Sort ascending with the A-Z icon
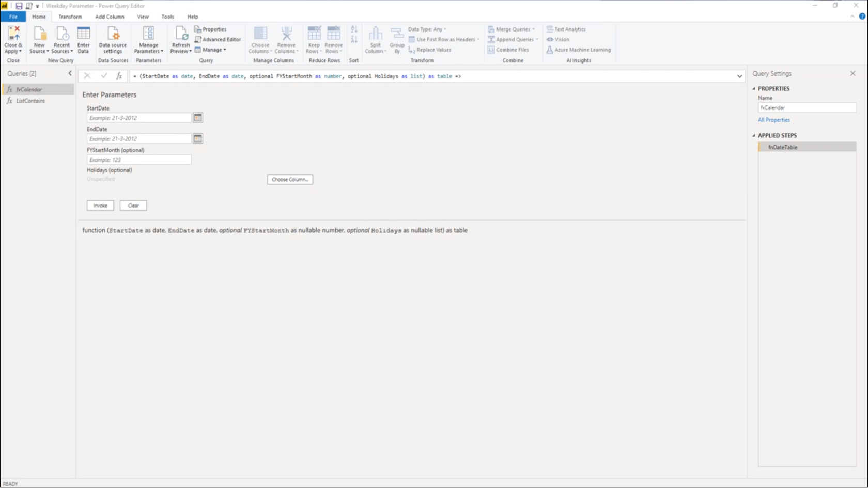This screenshot has height=488, width=868. tap(354, 29)
